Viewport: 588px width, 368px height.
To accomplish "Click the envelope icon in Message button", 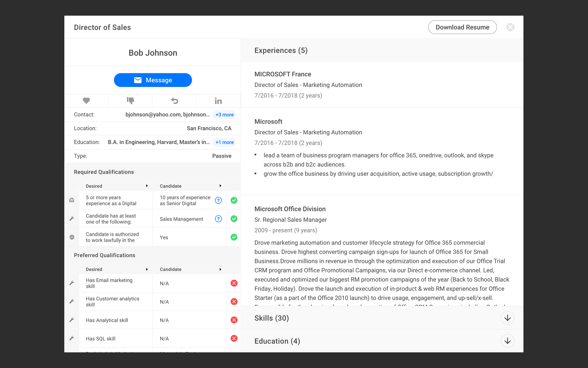I will point(138,80).
